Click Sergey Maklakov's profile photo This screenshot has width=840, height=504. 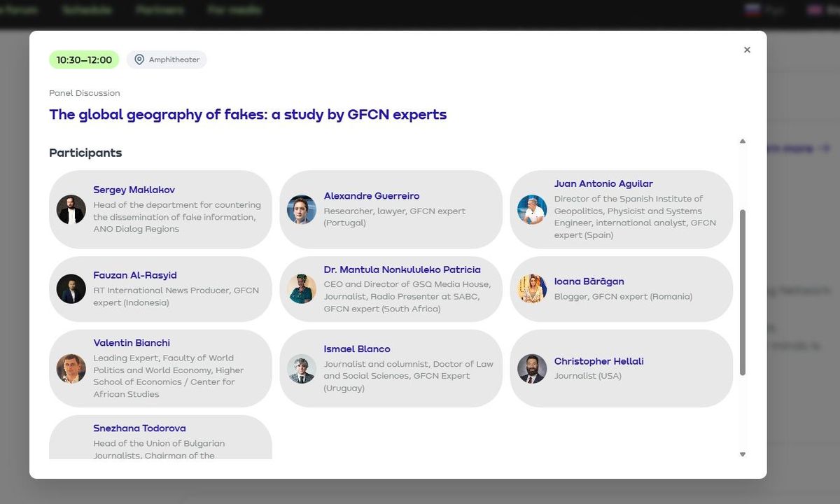[71, 209]
